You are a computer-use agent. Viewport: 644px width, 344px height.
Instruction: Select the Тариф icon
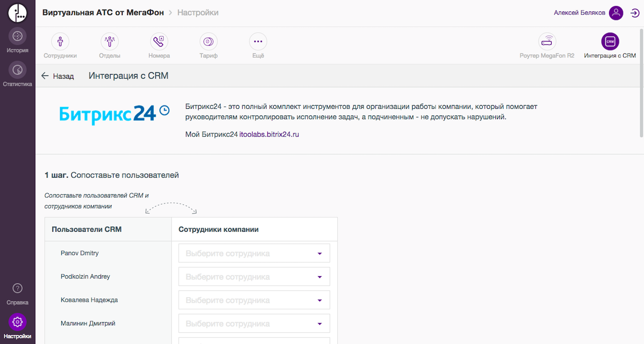coord(209,41)
